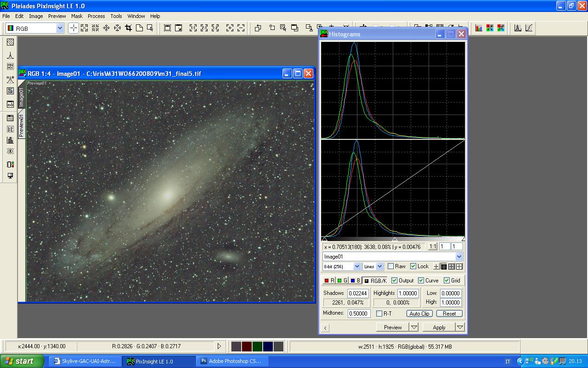
Task: Open the histograms toolbar icon
Action: [518, 28]
